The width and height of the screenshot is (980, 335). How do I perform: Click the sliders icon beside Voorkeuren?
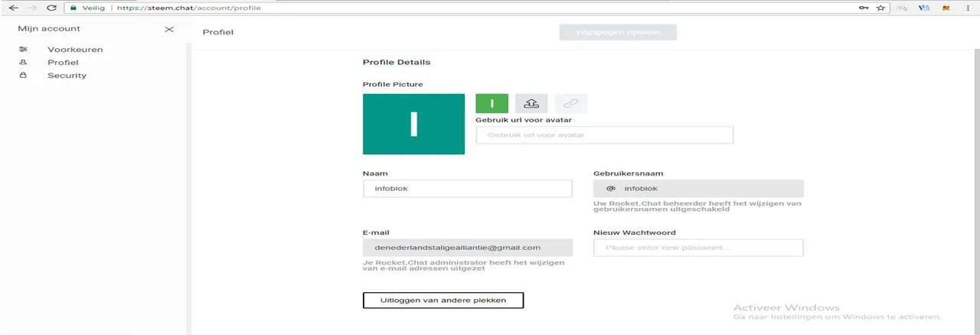(23, 49)
